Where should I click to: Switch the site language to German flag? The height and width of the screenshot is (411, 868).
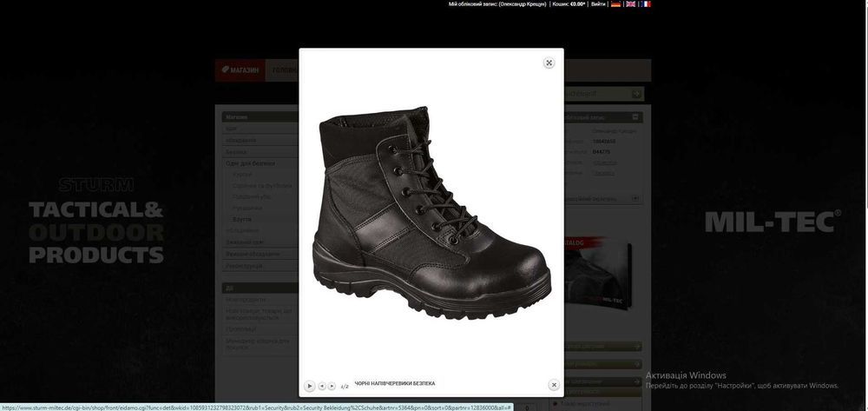click(615, 3)
